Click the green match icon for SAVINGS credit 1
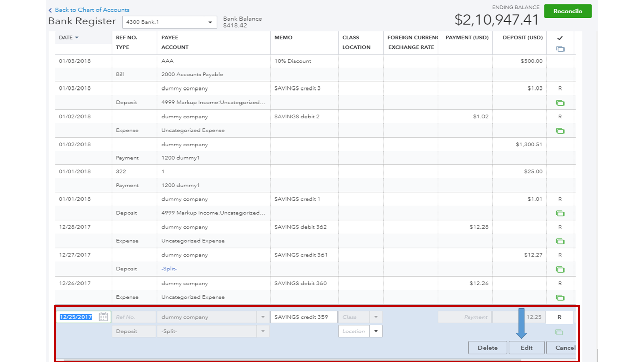The image size is (644, 362). (560, 213)
